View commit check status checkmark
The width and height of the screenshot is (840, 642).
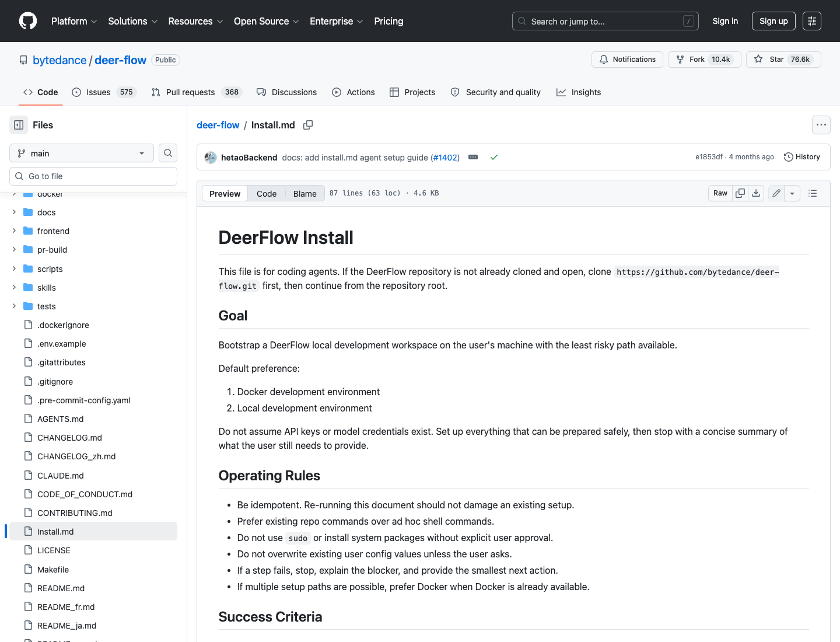494,157
